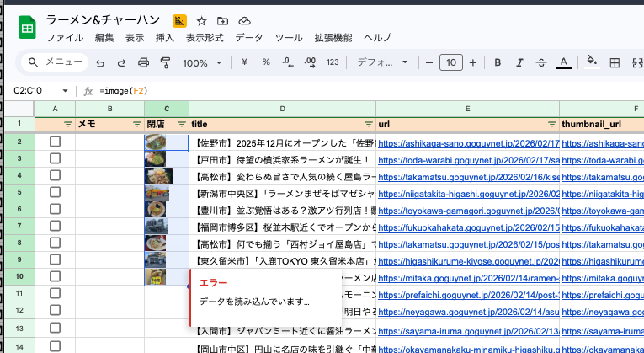Increase font size with plus button

[473, 62]
